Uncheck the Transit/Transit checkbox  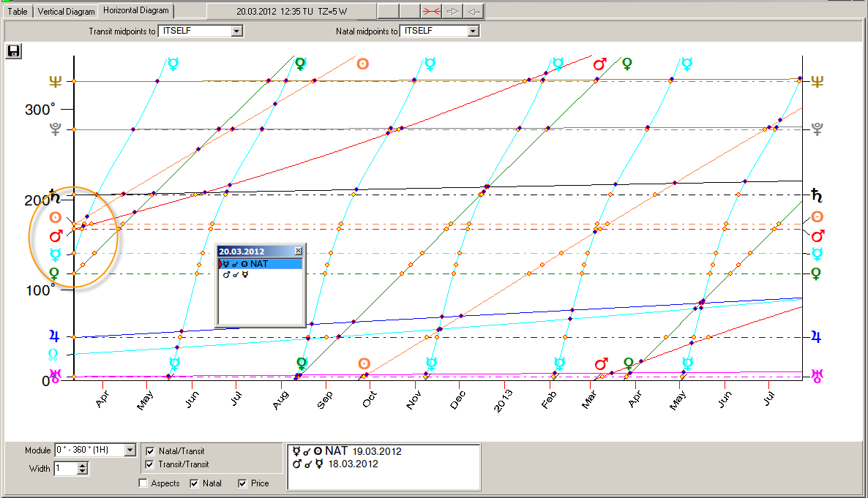point(150,464)
